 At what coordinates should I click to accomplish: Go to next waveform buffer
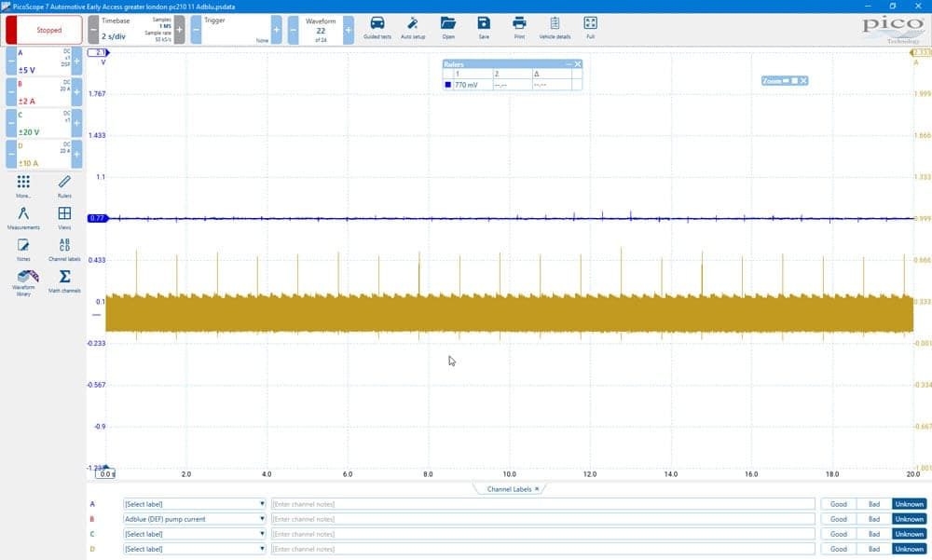click(x=349, y=30)
